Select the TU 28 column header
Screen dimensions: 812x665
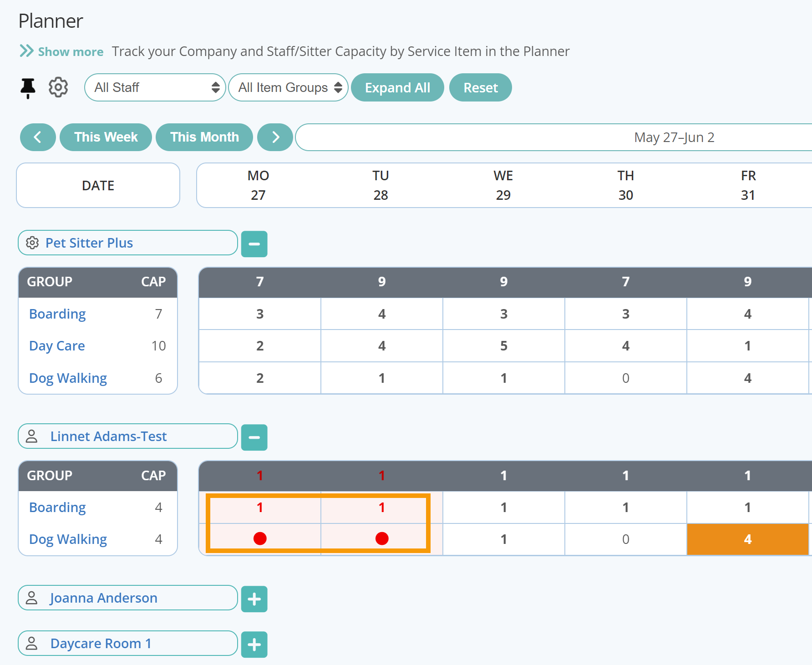[x=381, y=185]
